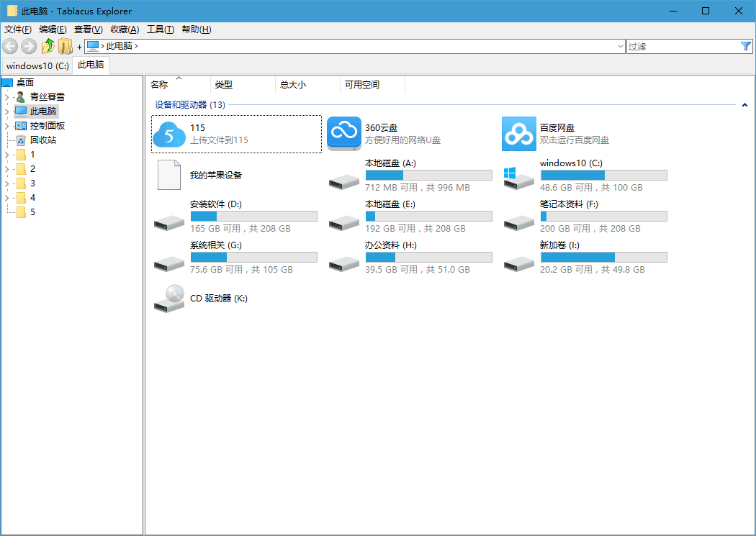The width and height of the screenshot is (756, 536).
Task: Collapse the 设备和驱动器 group arrow
Action: click(744, 105)
